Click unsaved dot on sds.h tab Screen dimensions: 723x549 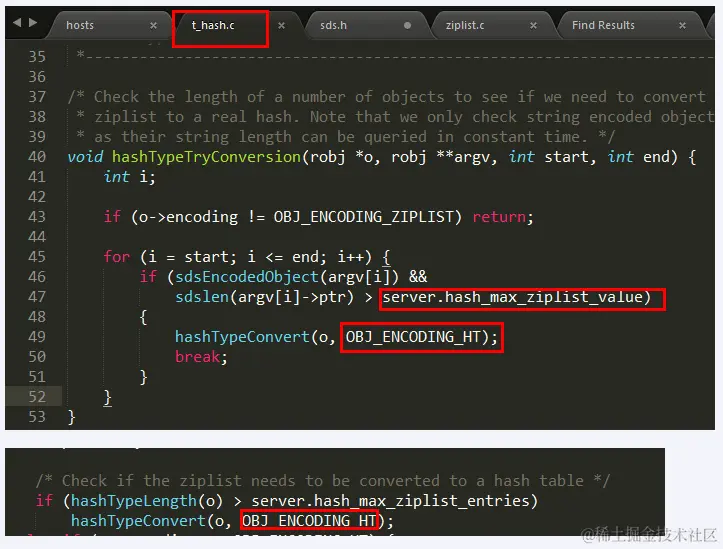407,25
